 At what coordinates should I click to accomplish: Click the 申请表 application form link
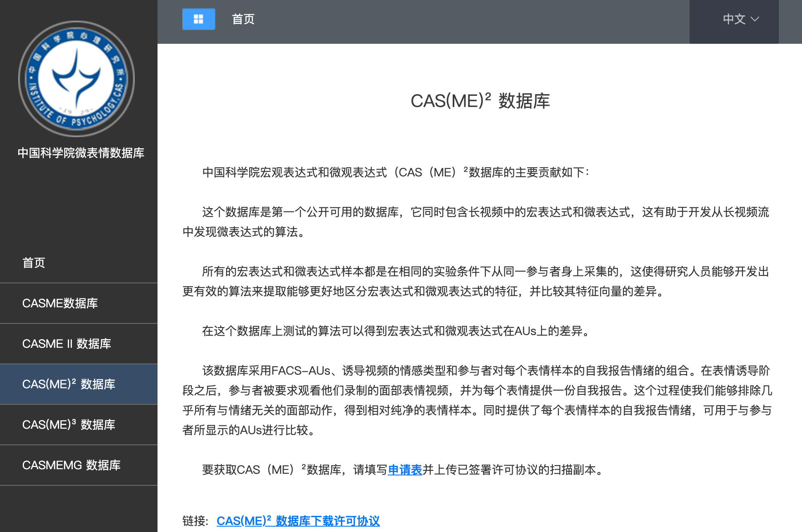pos(405,470)
